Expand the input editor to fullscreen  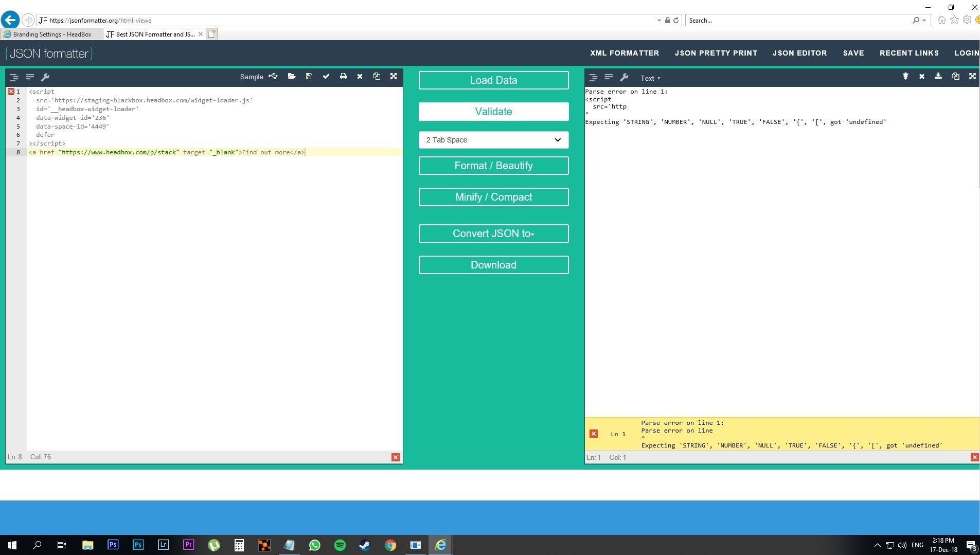[x=394, y=77]
